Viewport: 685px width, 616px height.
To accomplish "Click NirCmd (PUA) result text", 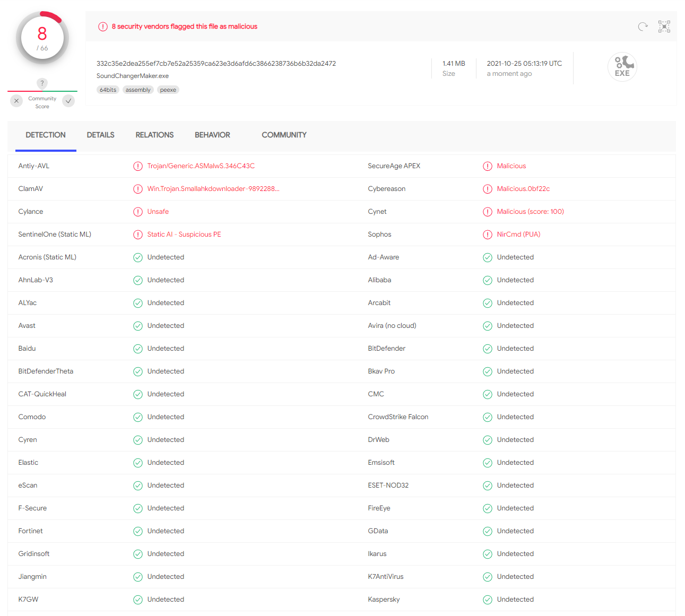I will [x=518, y=235].
